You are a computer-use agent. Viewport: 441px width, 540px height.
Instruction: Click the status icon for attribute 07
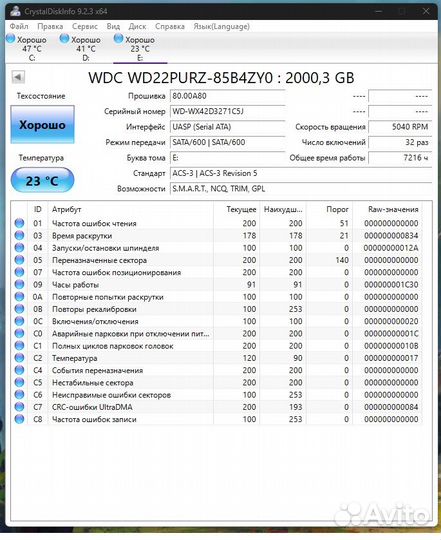(19, 272)
